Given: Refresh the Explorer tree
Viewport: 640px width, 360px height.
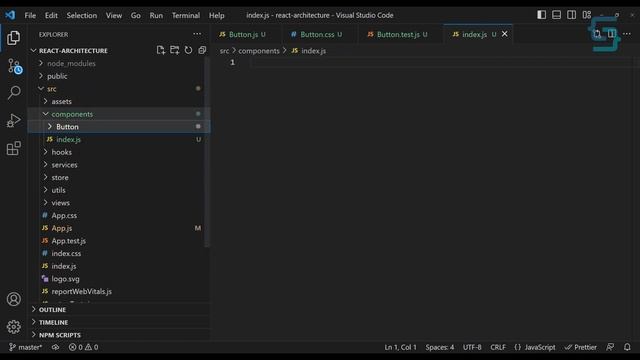Looking at the screenshot, I should pos(188,50).
